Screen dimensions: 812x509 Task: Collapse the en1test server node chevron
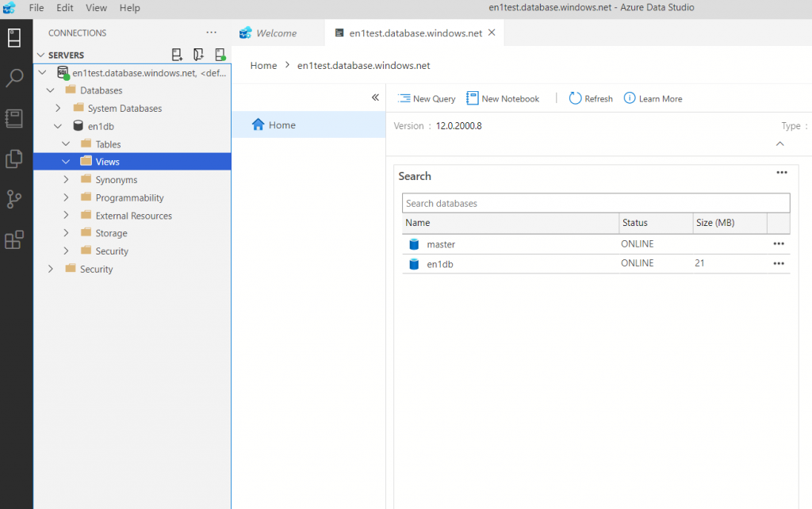(43, 72)
